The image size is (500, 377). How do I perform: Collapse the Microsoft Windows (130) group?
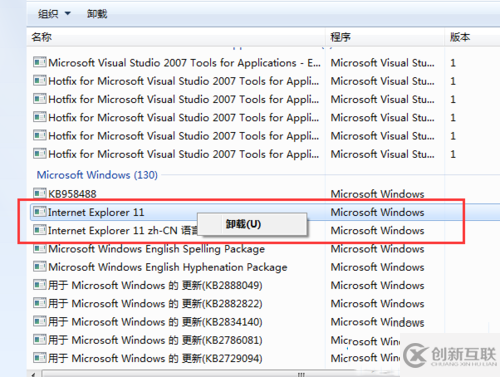pyautogui.click(x=97, y=175)
